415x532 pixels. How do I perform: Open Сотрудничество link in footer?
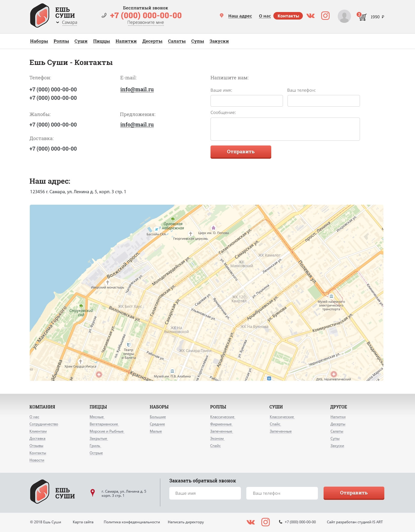[x=44, y=424]
